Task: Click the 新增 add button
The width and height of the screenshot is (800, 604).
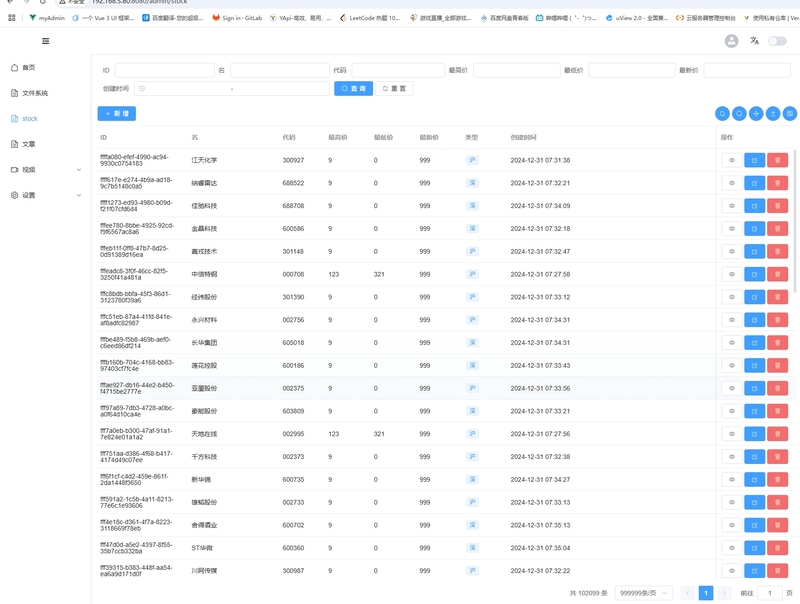Action: coord(117,113)
